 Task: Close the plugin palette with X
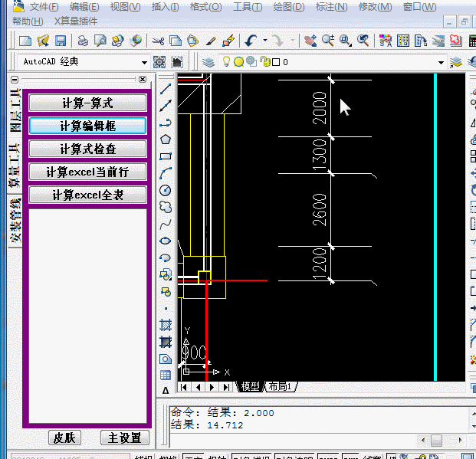[x=143, y=79]
